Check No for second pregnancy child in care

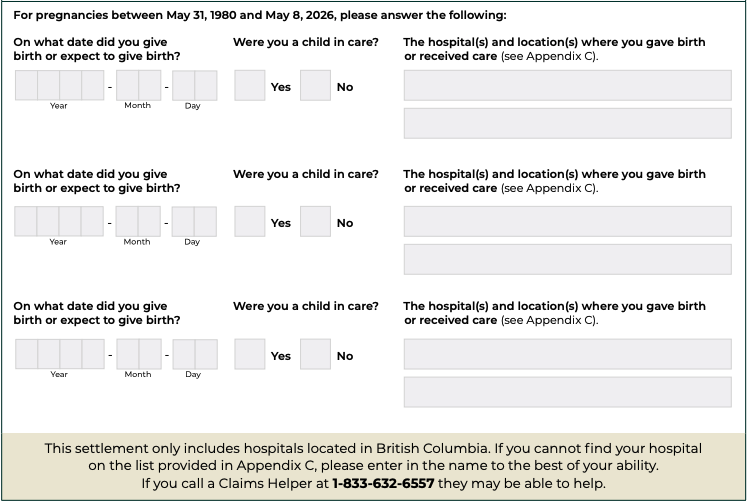pos(315,221)
